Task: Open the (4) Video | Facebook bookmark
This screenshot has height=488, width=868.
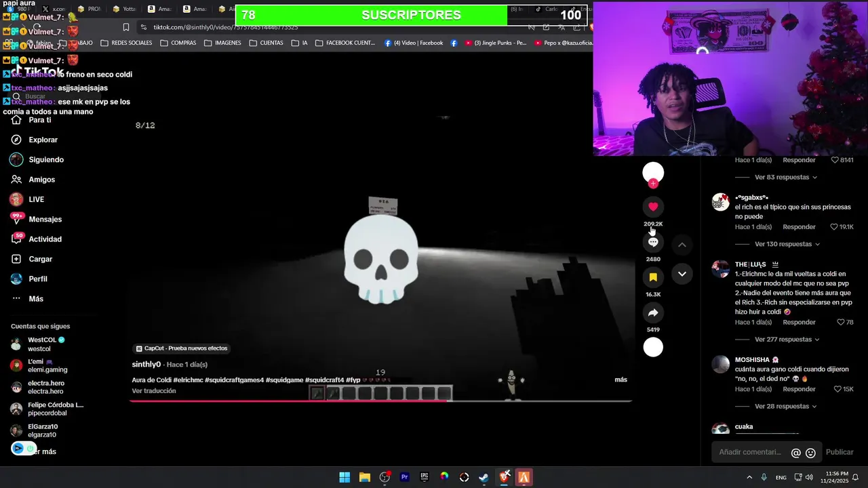Action: (414, 43)
